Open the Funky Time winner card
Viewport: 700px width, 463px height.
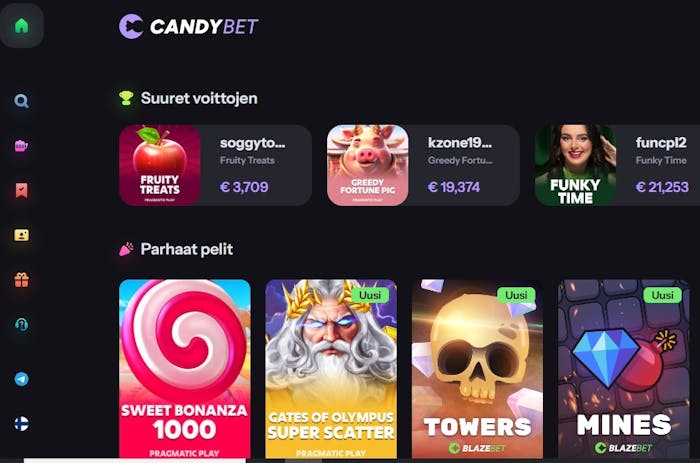click(617, 165)
